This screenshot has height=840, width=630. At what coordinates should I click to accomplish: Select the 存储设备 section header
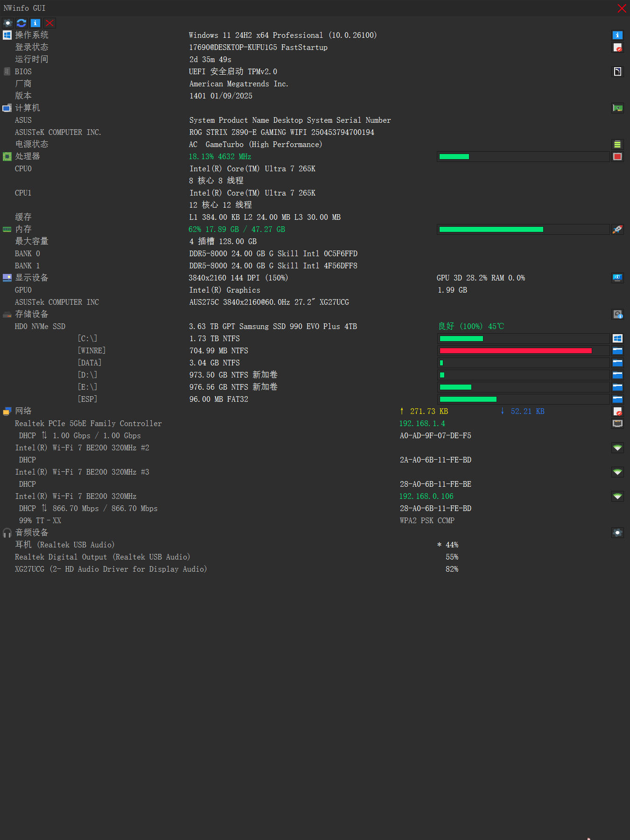point(32,314)
